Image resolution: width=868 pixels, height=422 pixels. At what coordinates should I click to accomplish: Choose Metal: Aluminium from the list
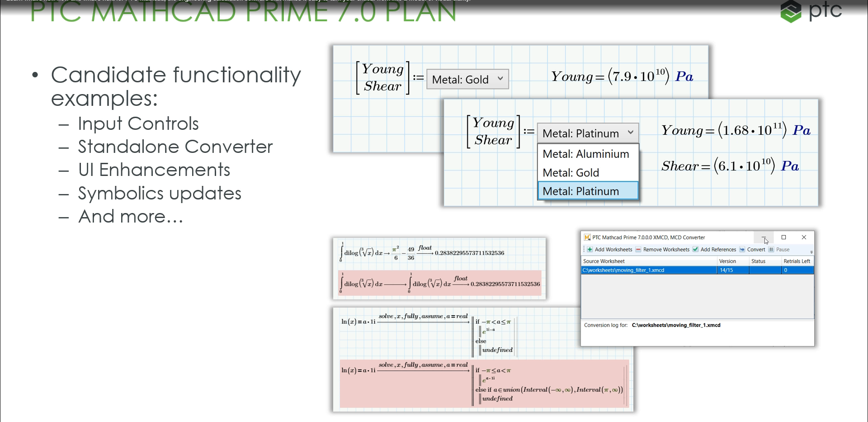(585, 154)
